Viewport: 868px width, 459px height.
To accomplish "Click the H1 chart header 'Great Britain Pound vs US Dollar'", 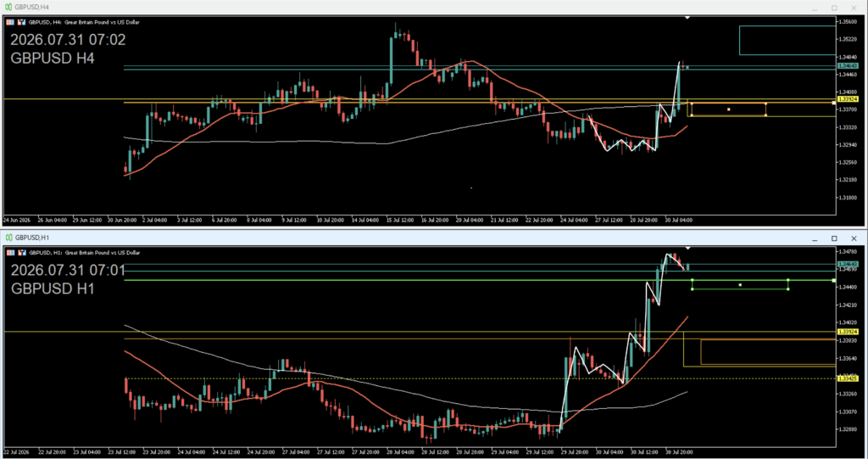I will click(103, 253).
